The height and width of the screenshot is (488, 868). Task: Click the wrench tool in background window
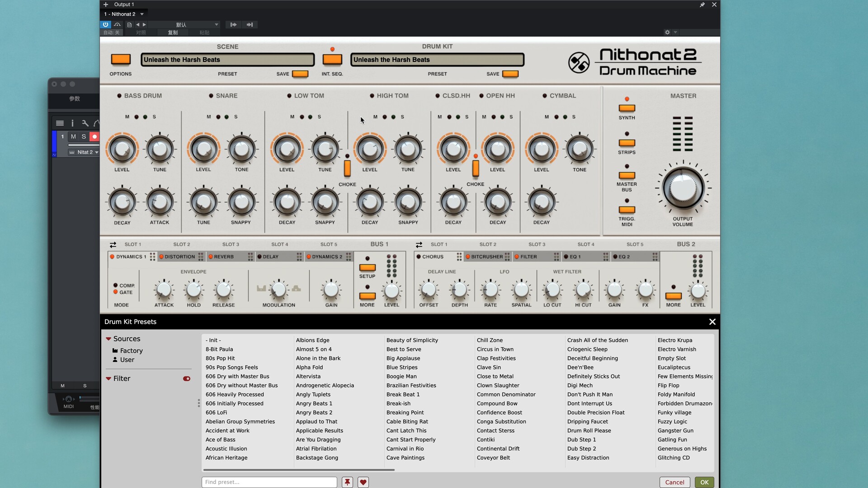[85, 123]
